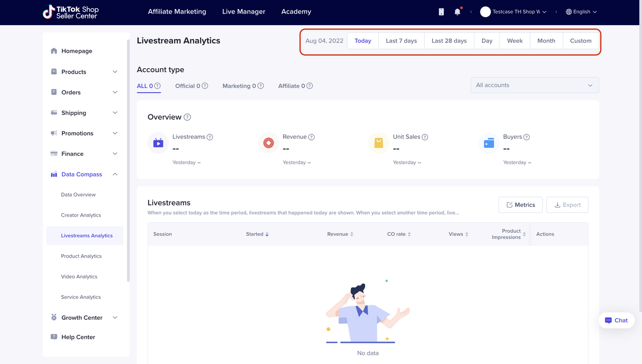Click the help icon next to Overview

point(187,117)
